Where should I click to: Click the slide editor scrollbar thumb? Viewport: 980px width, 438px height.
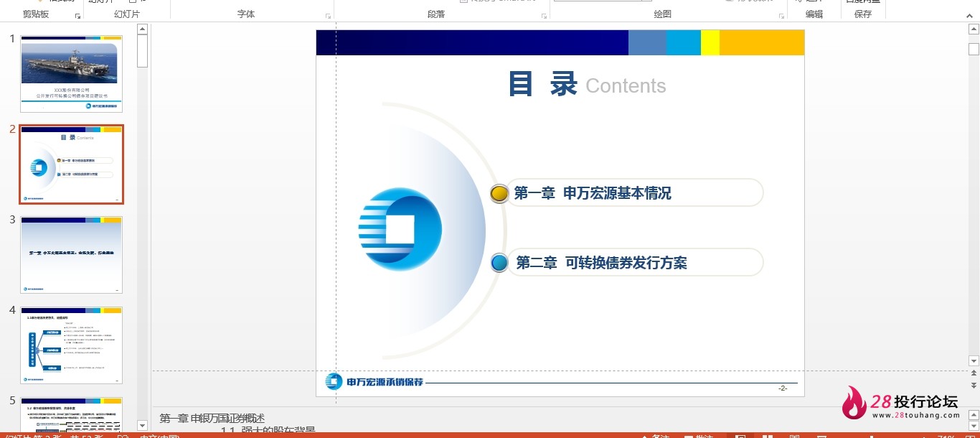coord(974,48)
